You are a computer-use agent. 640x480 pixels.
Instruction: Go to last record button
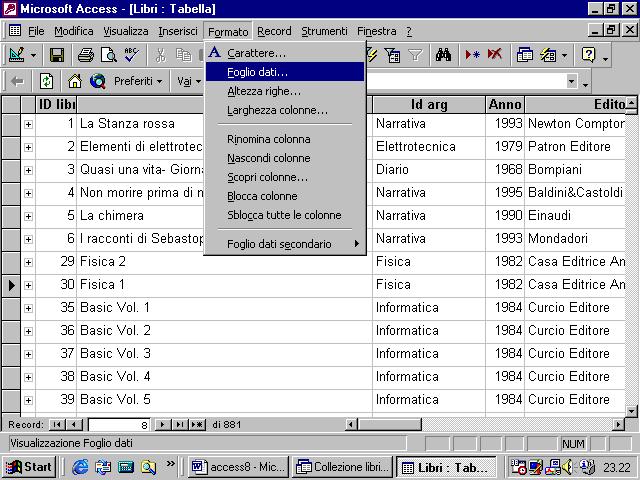(x=180, y=424)
